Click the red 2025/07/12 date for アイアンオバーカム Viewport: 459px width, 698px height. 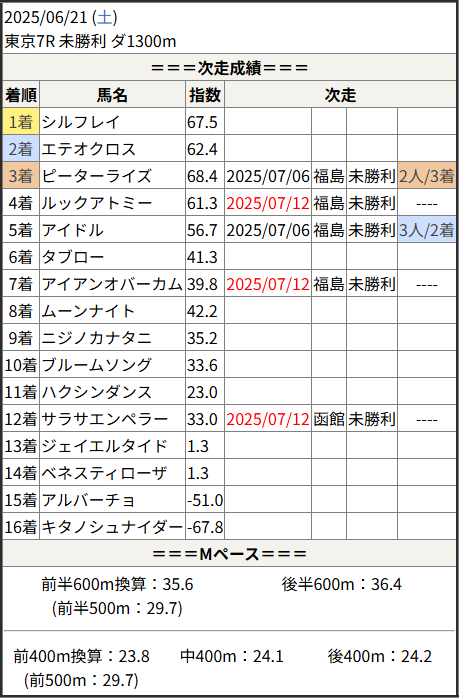click(x=268, y=284)
